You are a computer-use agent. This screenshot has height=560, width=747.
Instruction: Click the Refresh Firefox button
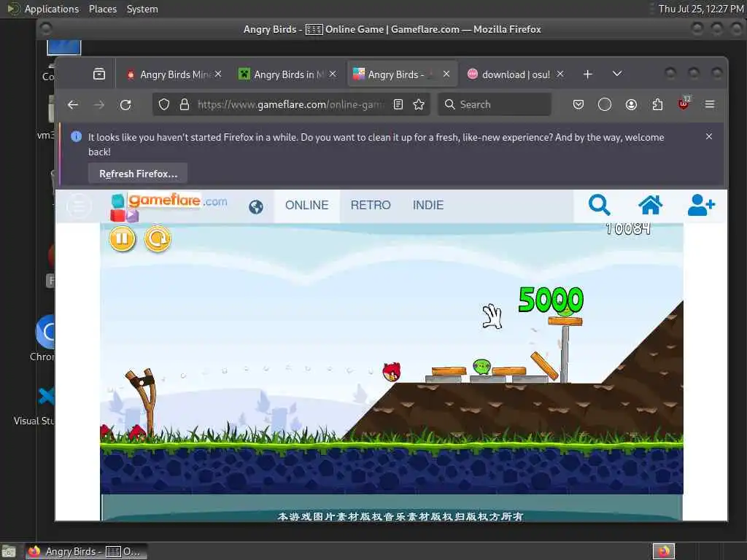point(138,174)
